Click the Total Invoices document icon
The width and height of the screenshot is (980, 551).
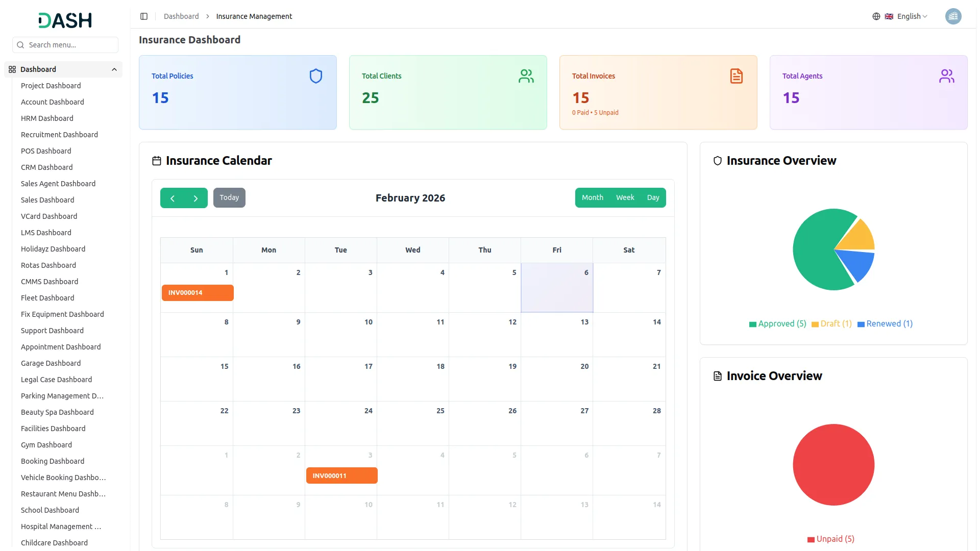point(736,76)
